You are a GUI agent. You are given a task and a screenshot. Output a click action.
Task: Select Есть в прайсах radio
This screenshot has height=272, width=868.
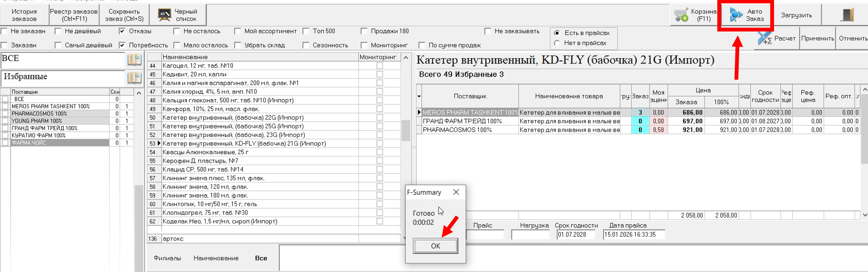(557, 33)
